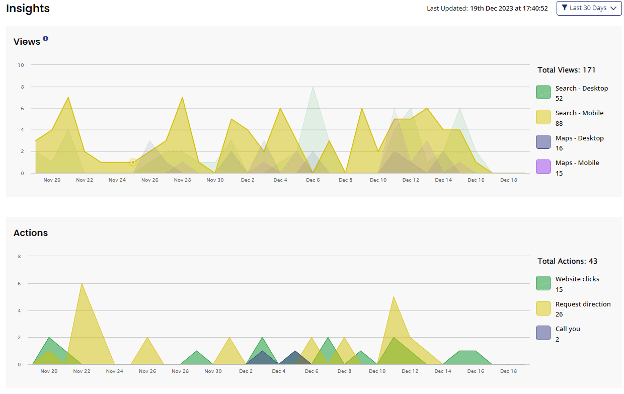Click the Nov 30 label on the Views chart axis
This screenshot has height=394, width=624.
pos(215,180)
